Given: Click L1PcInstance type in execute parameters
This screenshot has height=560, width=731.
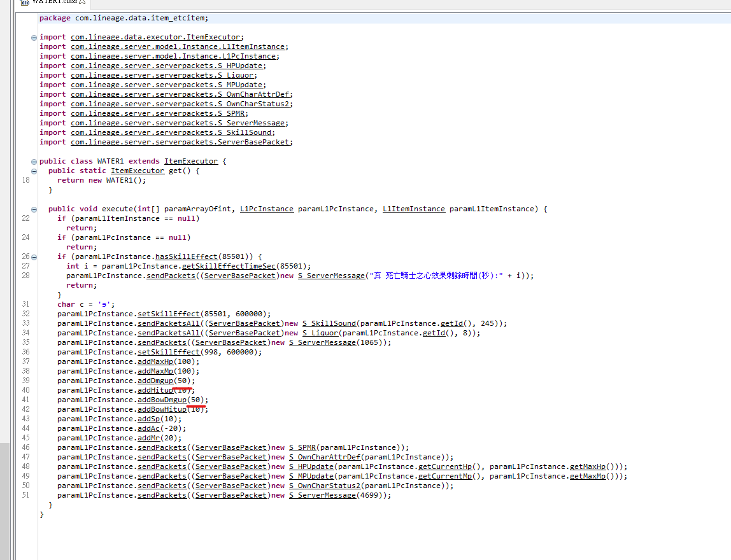Looking at the screenshot, I should tap(267, 209).
